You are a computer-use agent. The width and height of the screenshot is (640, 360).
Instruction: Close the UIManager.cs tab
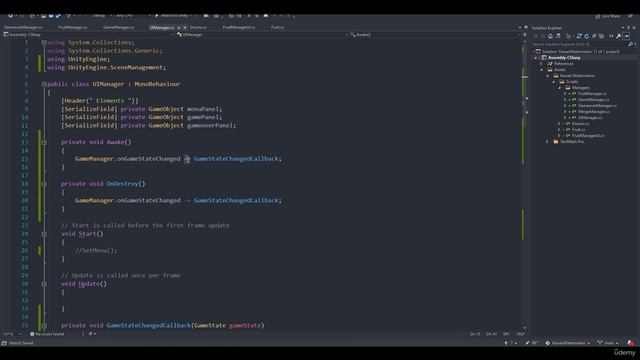(185, 27)
